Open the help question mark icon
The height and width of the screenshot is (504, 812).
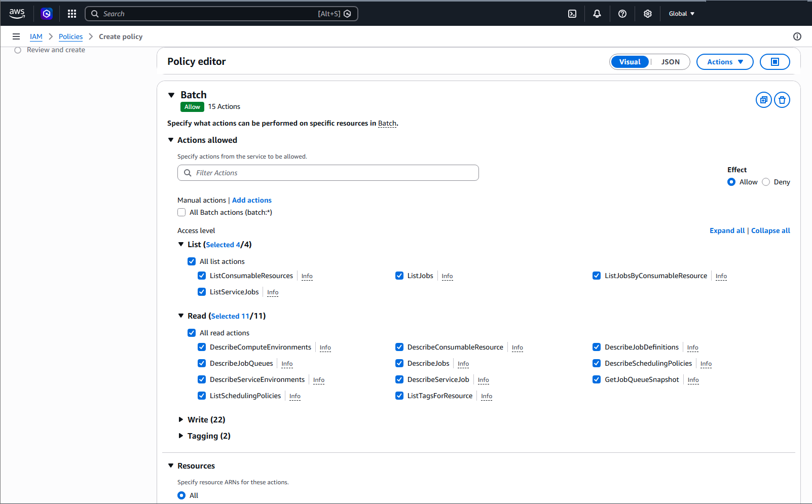pos(622,14)
